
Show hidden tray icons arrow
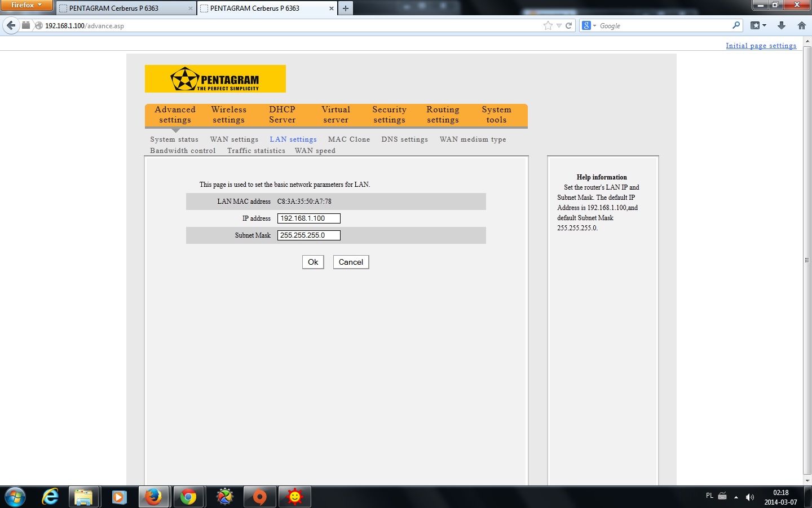point(736,497)
